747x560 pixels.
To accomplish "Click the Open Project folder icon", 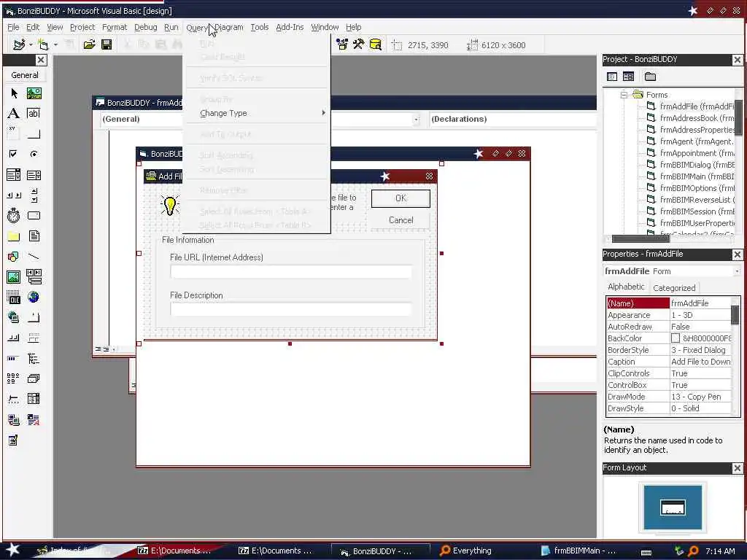I will point(89,44).
